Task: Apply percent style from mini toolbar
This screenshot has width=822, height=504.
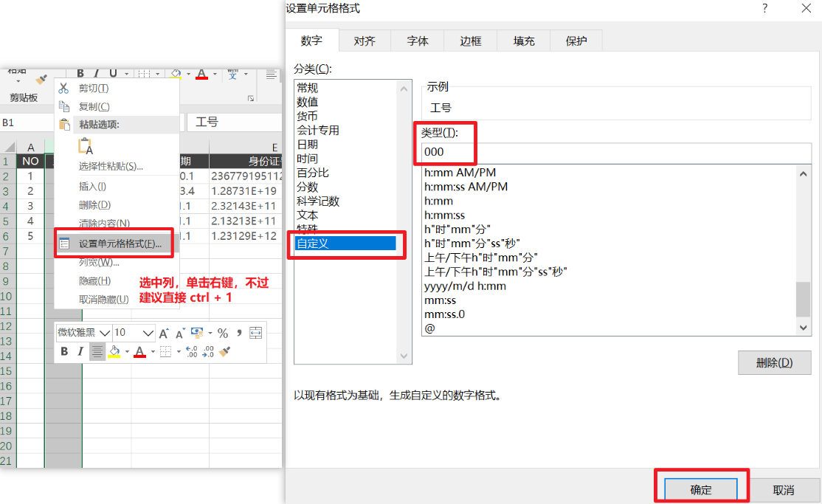Action: [223, 333]
